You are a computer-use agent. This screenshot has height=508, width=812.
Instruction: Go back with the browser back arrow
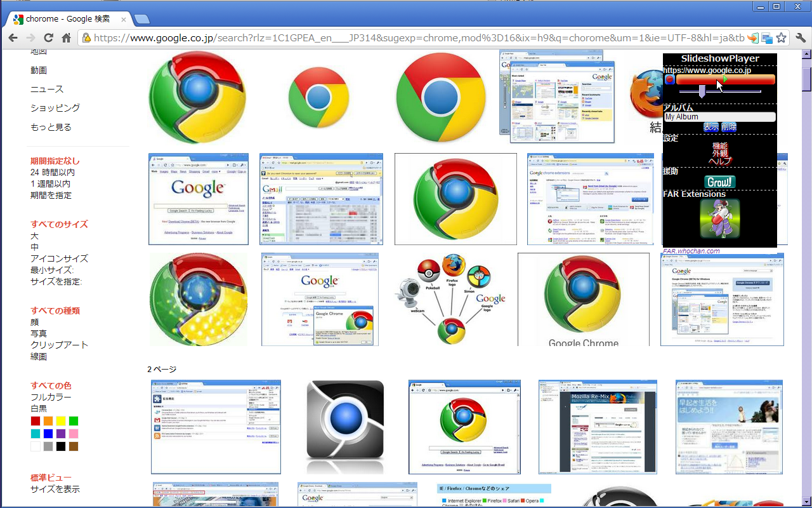13,38
